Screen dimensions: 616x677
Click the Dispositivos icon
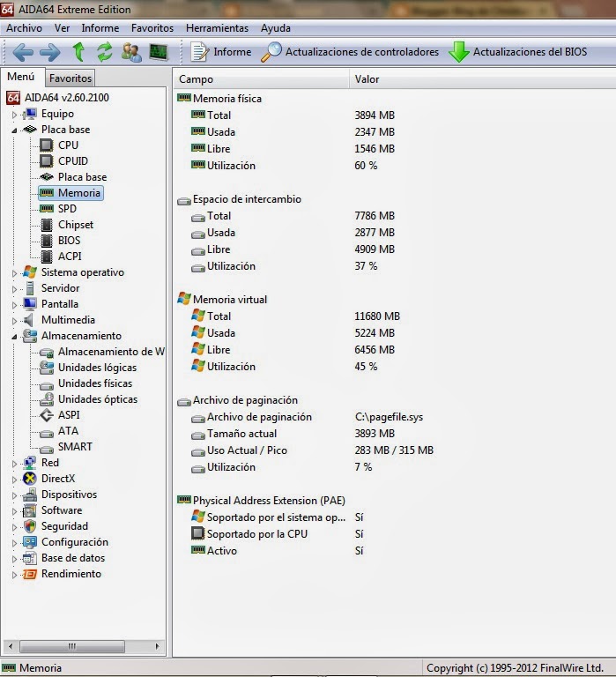pos(30,495)
